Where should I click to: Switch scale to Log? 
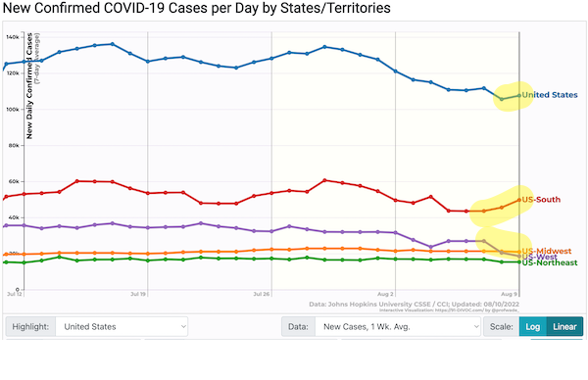coord(532,327)
